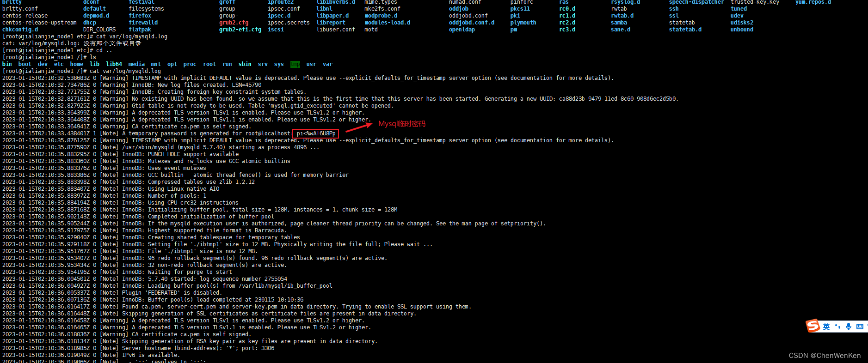Screen dimensions: 868x363
Task: Click the 'LSN=45790' text in log
Action: pyautogui.click(x=246, y=85)
